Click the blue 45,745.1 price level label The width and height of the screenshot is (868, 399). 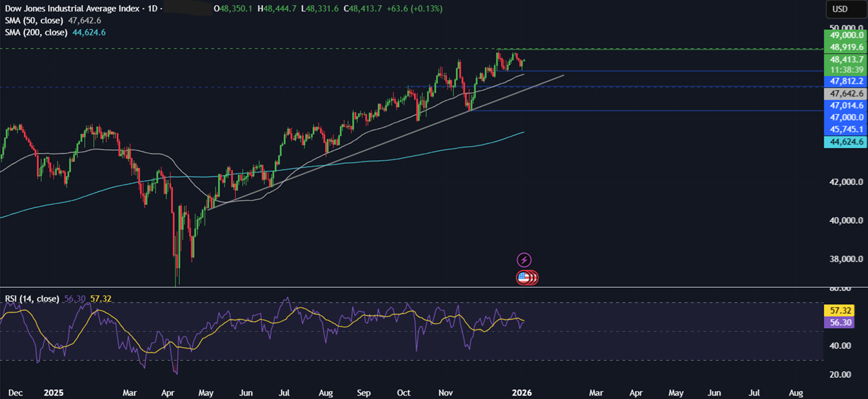846,129
